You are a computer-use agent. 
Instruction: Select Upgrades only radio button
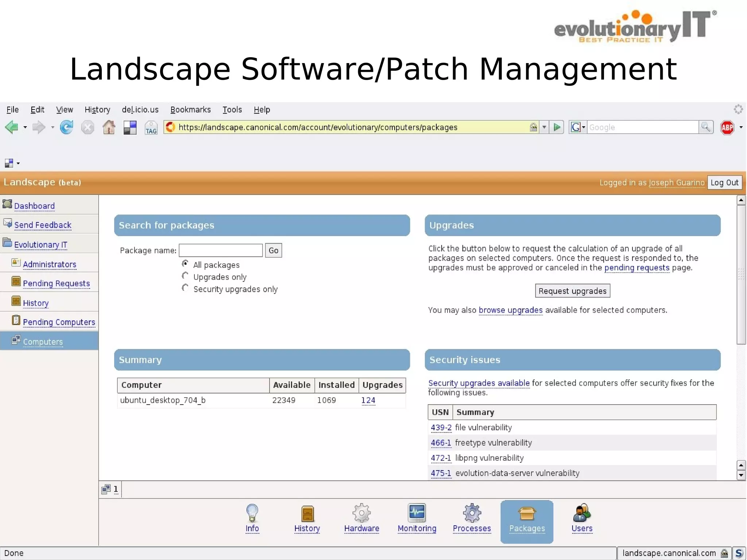point(185,276)
